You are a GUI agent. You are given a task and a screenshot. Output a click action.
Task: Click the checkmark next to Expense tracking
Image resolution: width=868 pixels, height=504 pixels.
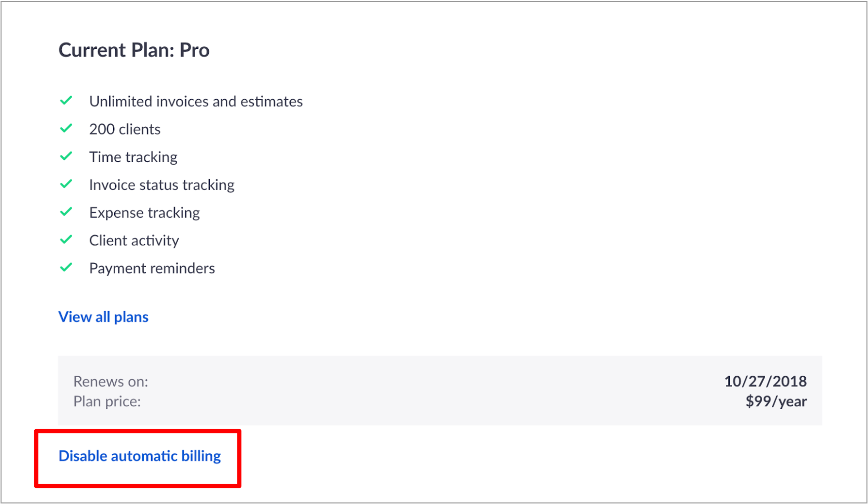tap(66, 211)
